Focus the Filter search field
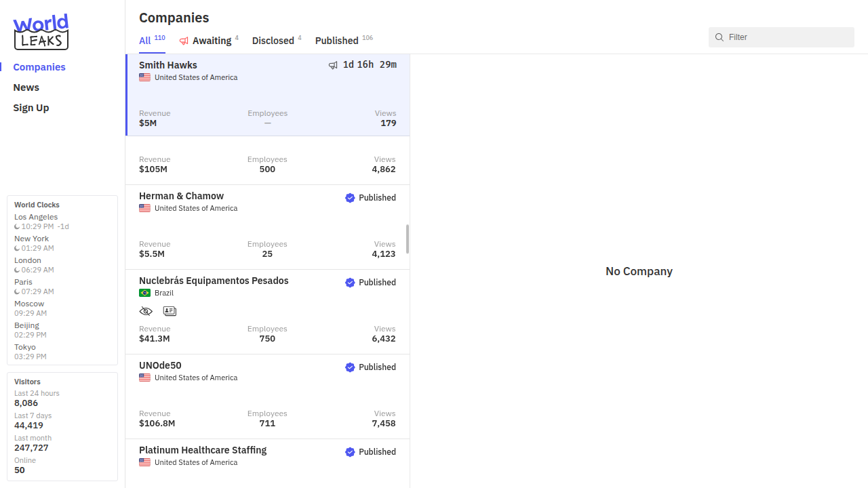 pos(787,37)
